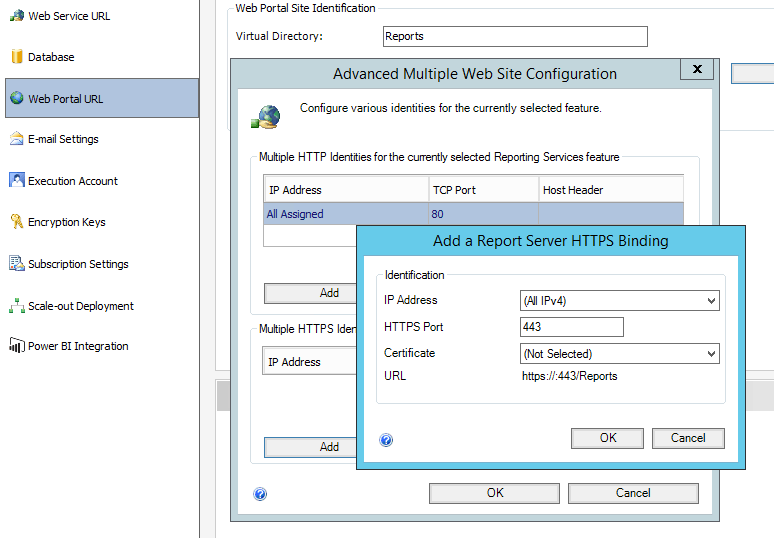Click help icon in Advanced Configuration dialog
This screenshot has height=538, width=774.
[260, 493]
